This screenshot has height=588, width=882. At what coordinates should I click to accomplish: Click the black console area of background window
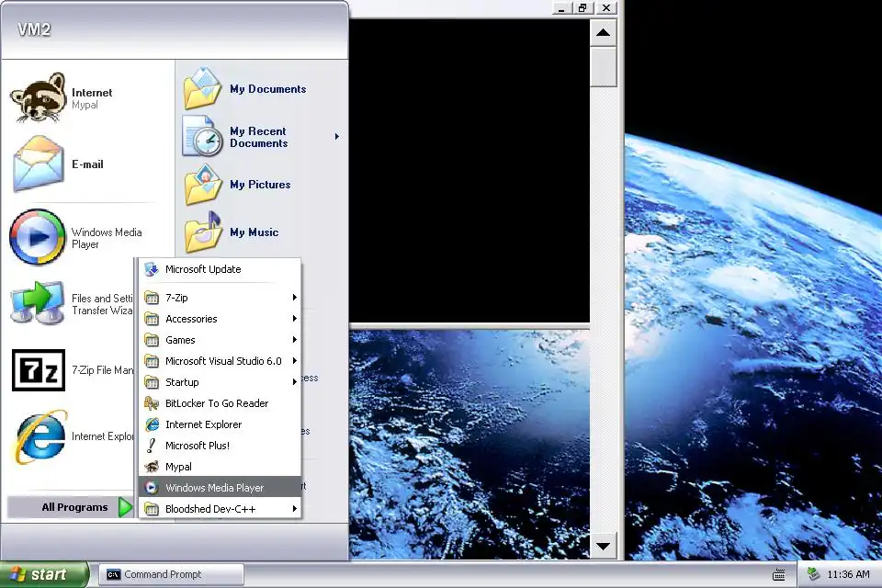click(469, 171)
